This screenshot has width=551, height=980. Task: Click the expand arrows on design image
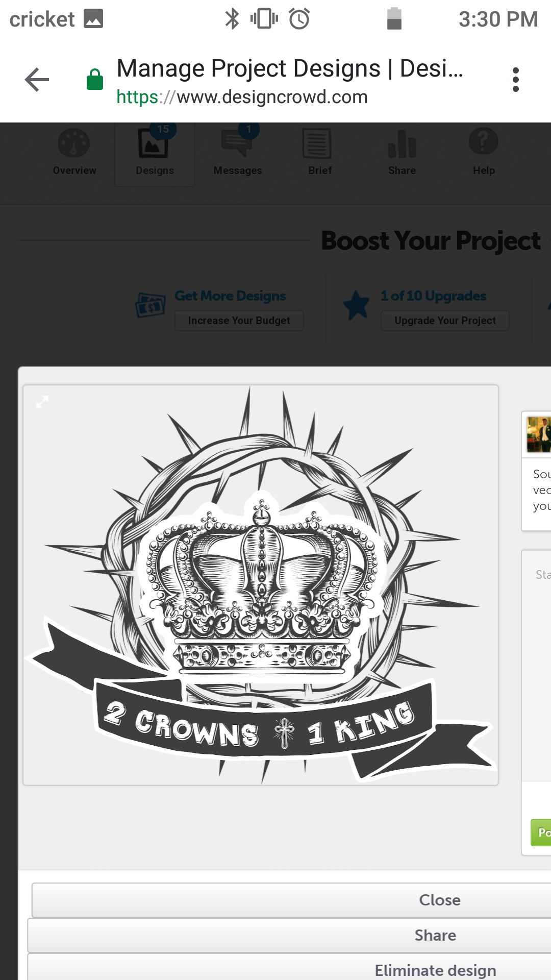42,402
